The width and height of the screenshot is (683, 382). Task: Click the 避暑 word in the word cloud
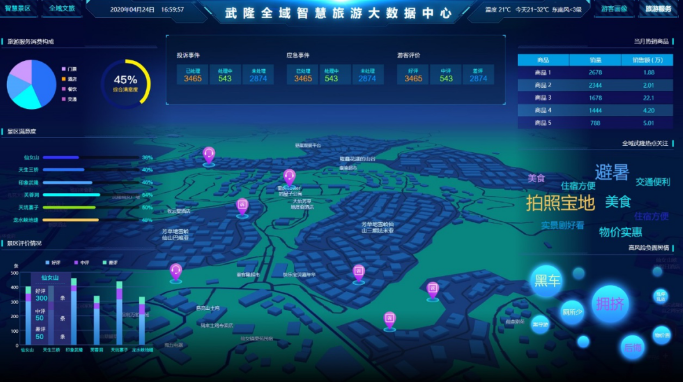(x=612, y=172)
